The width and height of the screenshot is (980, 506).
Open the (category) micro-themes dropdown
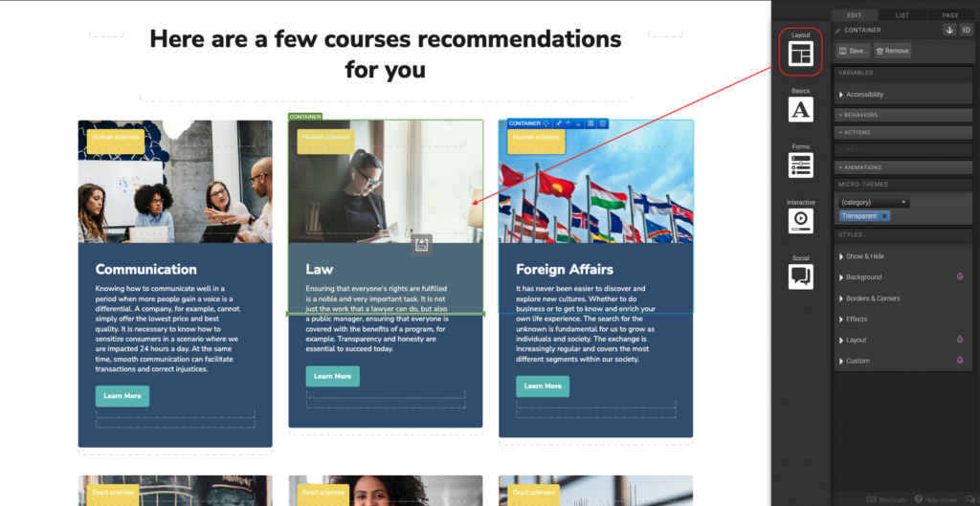point(874,203)
